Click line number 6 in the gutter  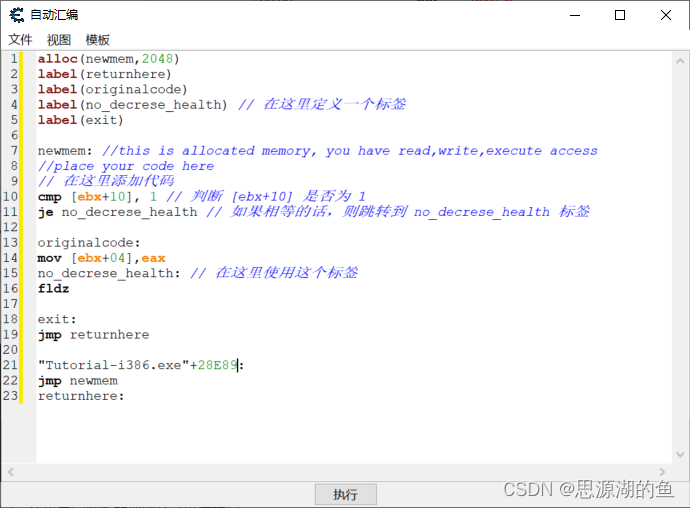[15, 135]
